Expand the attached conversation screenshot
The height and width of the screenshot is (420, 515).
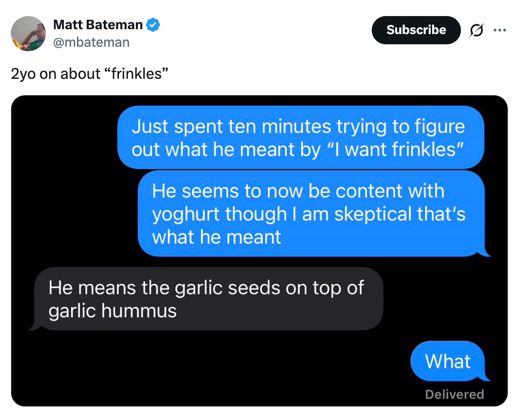click(x=257, y=251)
